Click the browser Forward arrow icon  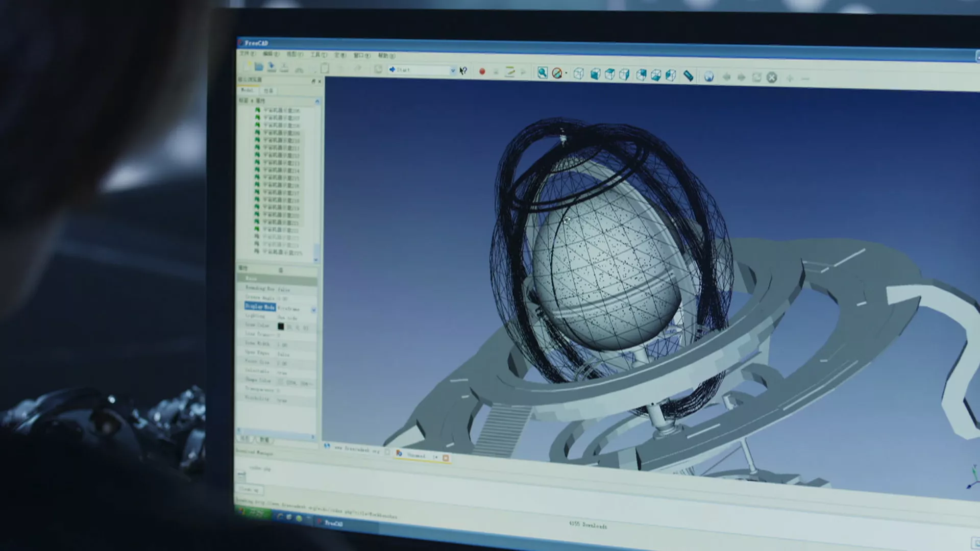[x=741, y=78]
